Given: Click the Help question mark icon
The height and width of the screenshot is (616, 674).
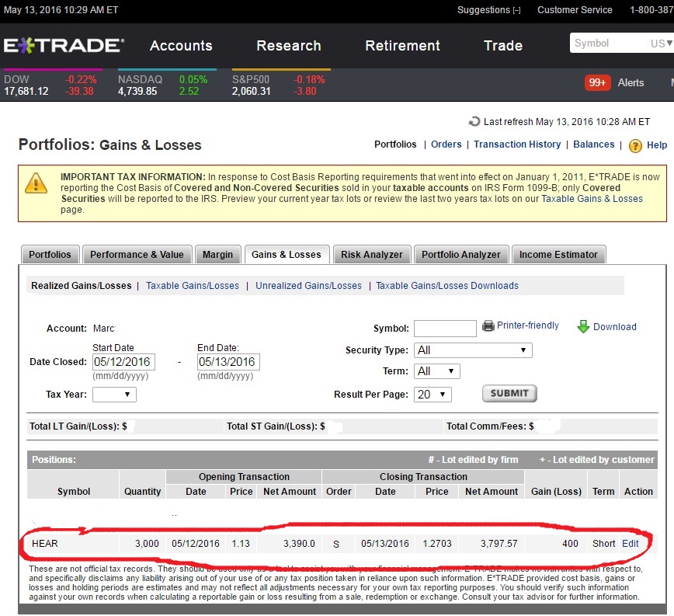Looking at the screenshot, I should [x=635, y=146].
